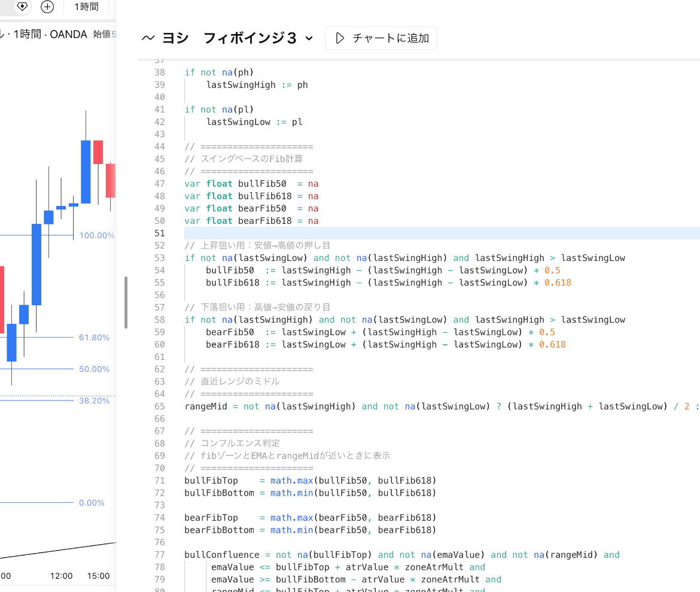Click the bullFib50 assignment on line 54
Image resolution: width=700 pixels, height=592 pixels.
click(x=383, y=271)
